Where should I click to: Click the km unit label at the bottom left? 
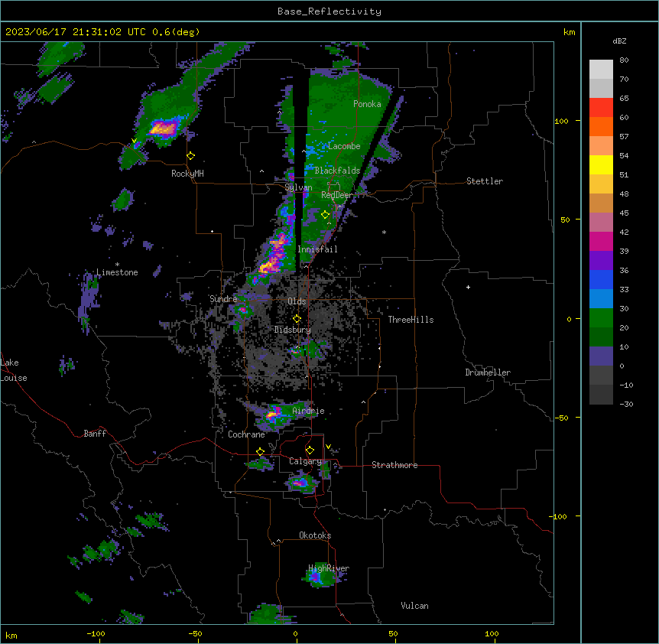(11, 636)
